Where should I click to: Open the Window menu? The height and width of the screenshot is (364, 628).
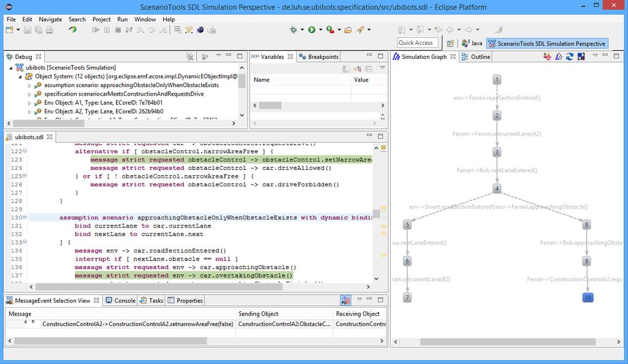145,19
